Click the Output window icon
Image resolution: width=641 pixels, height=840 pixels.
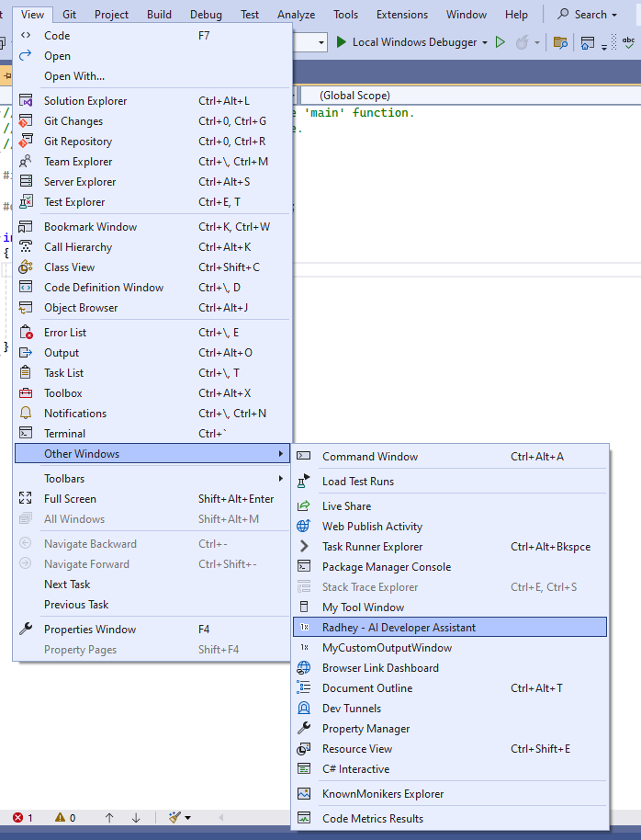tap(25, 353)
